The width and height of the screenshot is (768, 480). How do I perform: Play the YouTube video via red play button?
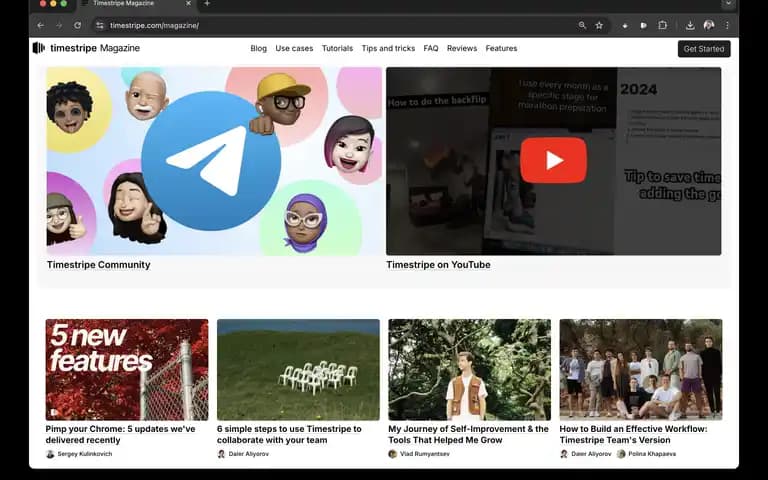point(553,160)
